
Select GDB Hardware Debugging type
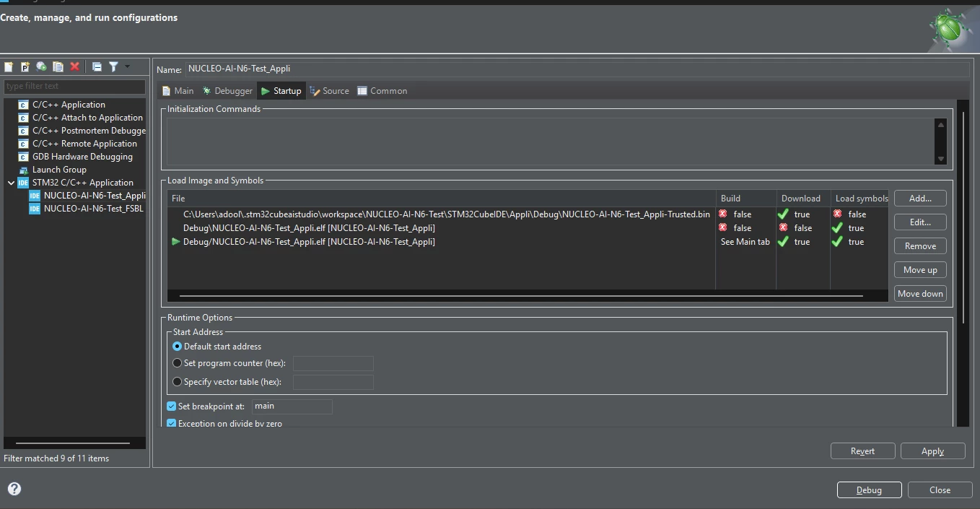click(x=75, y=157)
